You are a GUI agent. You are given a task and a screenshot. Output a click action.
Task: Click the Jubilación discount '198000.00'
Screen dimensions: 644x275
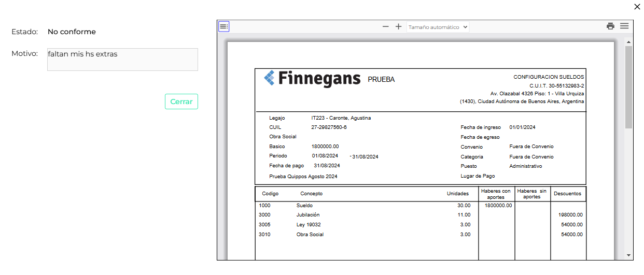click(x=570, y=215)
